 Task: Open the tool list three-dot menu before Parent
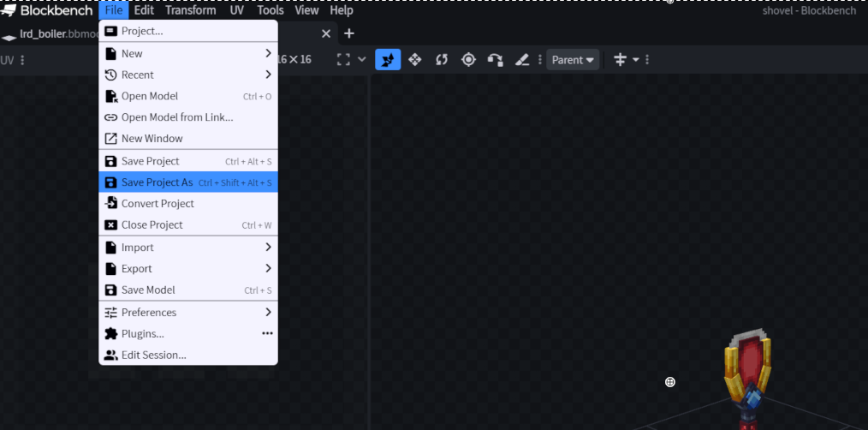pyautogui.click(x=540, y=60)
